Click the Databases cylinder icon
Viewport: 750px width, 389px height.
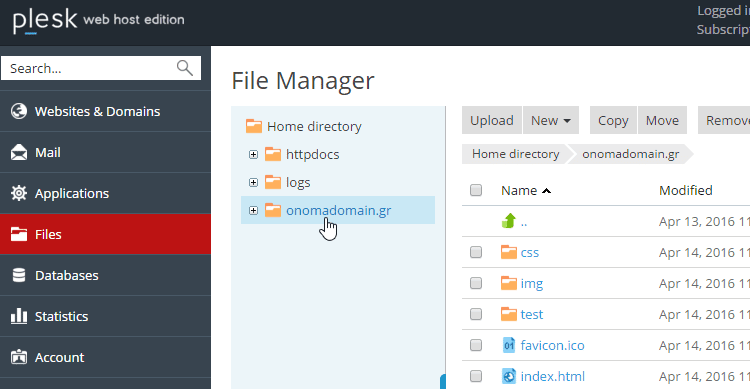click(x=19, y=275)
